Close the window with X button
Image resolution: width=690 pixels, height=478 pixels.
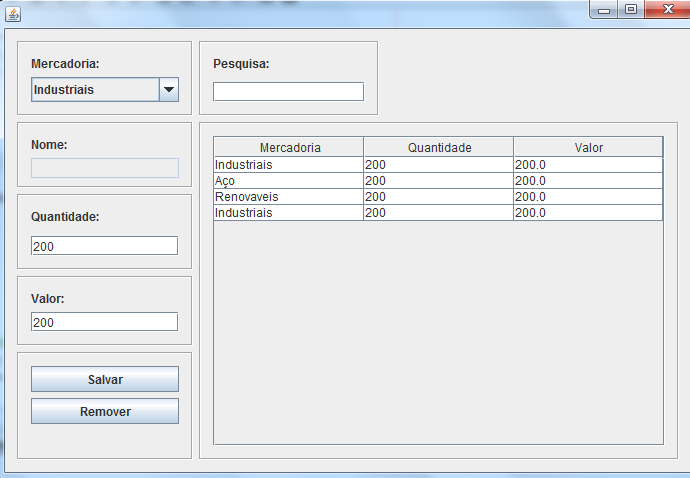click(x=668, y=9)
